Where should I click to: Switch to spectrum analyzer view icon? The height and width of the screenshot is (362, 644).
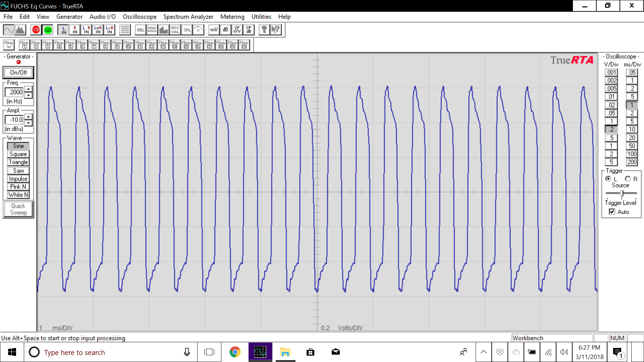[x=21, y=30]
